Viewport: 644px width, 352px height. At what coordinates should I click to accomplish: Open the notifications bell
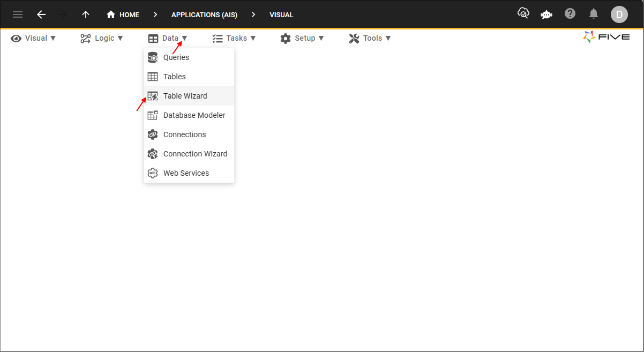(594, 14)
